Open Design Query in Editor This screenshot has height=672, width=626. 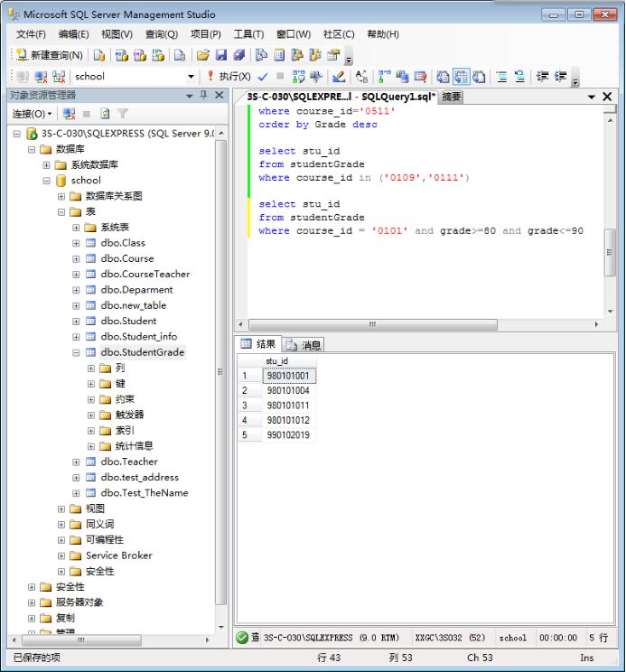tap(338, 77)
